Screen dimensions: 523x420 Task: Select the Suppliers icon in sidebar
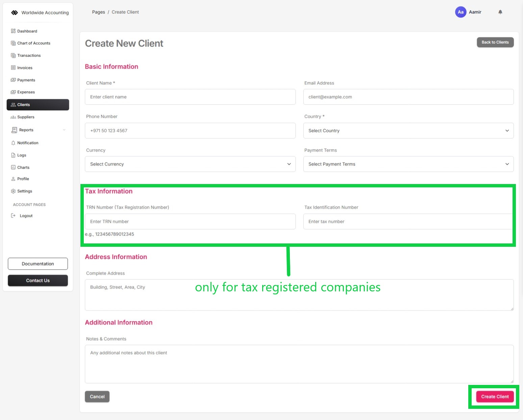[13, 117]
